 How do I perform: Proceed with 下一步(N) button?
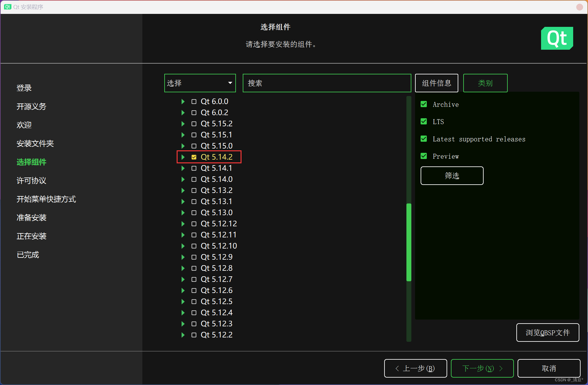coord(482,368)
